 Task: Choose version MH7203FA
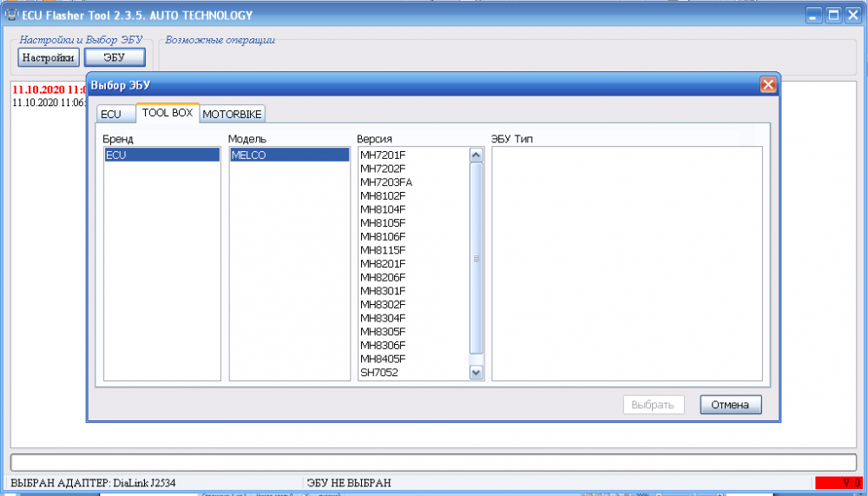pos(386,182)
